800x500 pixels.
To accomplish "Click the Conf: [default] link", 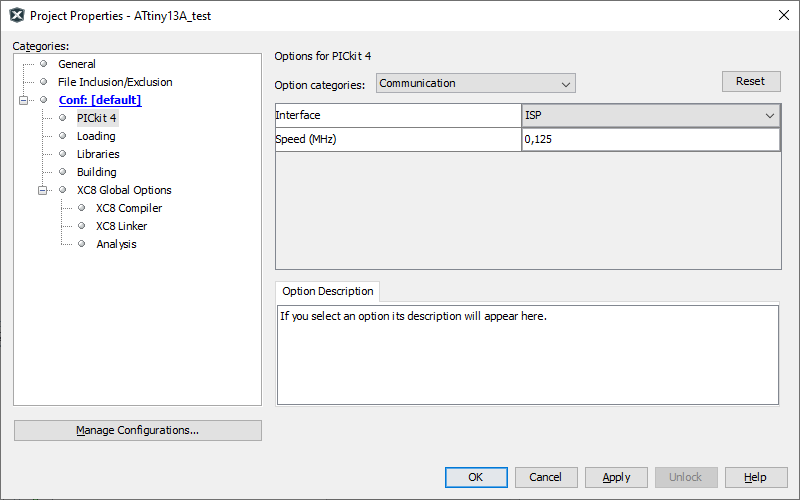I will click(100, 100).
